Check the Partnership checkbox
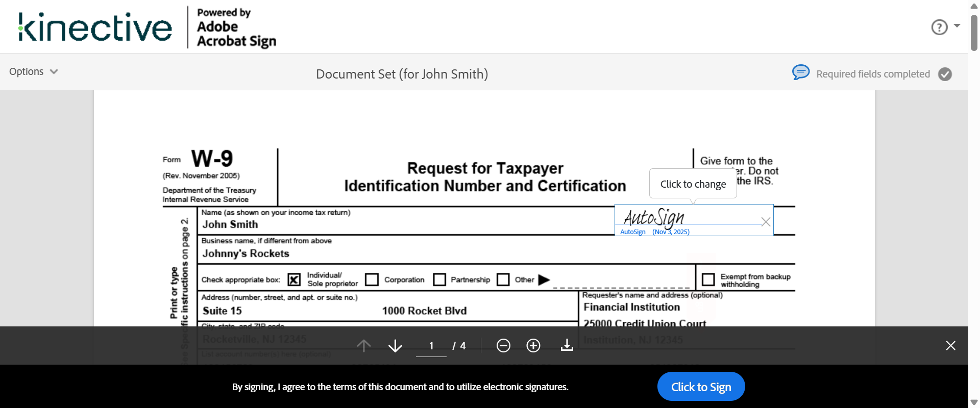This screenshot has height=408, width=980. click(x=439, y=279)
